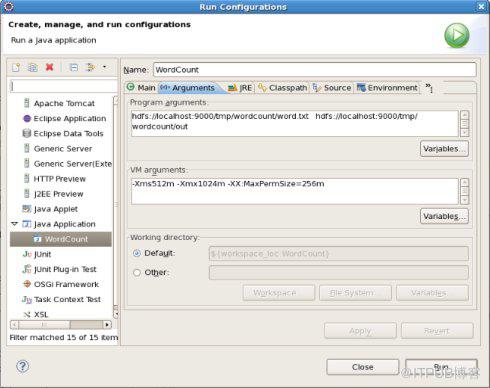Collapse the Java Application tree node
The height and width of the screenshot is (388, 490).
coord(14,224)
